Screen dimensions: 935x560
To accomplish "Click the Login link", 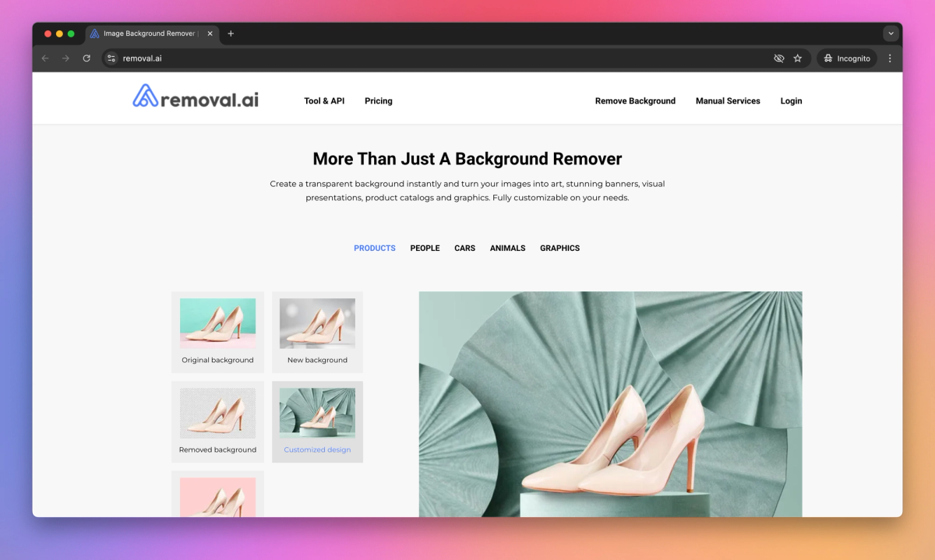I will (791, 100).
